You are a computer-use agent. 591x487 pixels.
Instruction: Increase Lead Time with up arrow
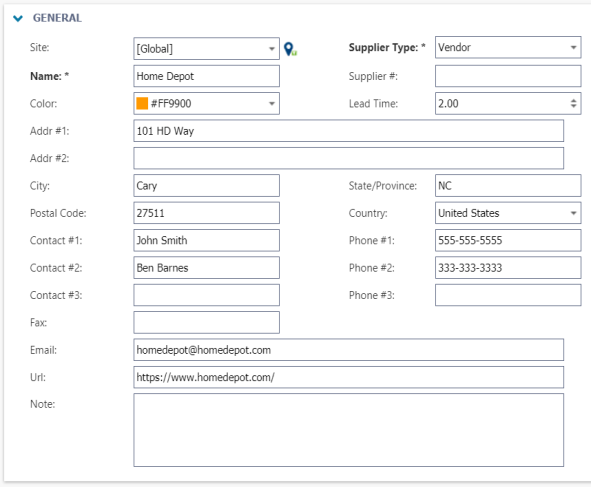[x=573, y=101]
